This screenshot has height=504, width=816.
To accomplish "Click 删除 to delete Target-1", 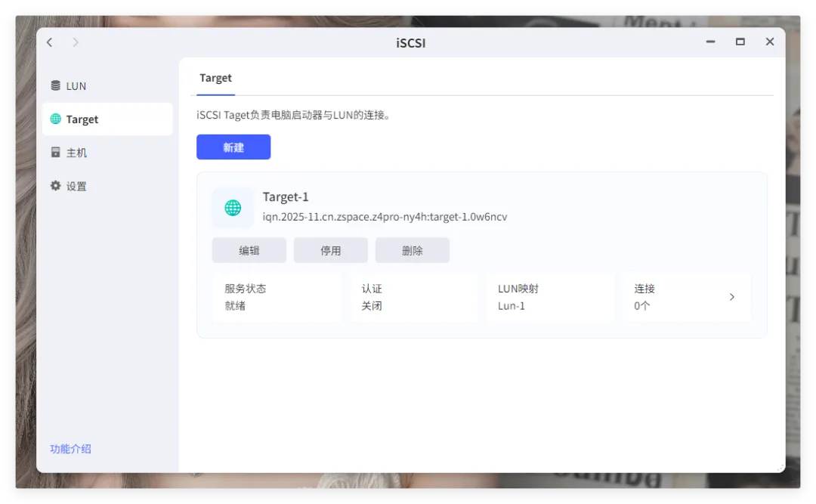I will tap(413, 250).
